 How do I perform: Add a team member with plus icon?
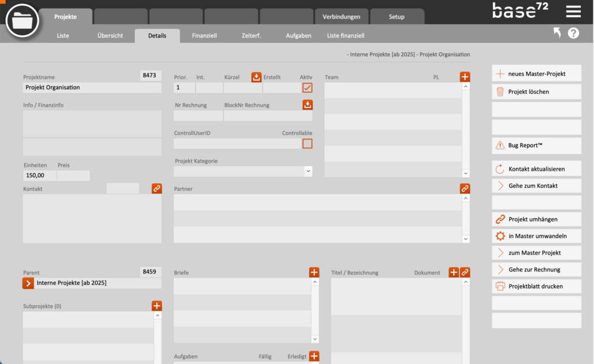[x=465, y=77]
